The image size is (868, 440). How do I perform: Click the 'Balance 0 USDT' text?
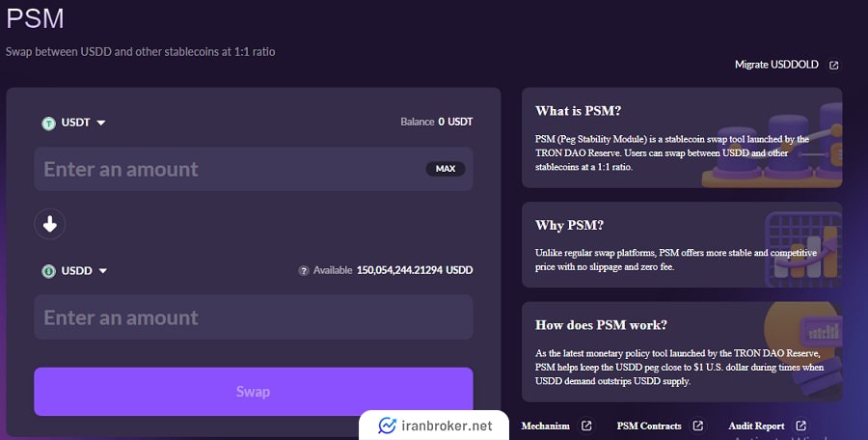437,122
